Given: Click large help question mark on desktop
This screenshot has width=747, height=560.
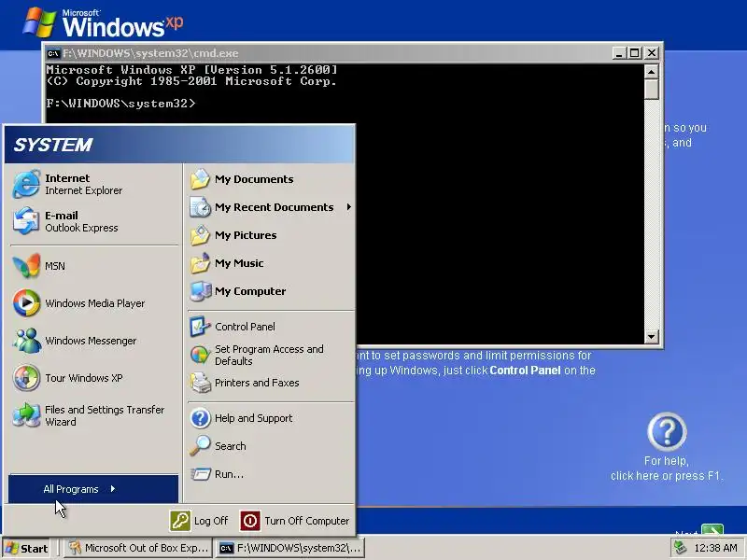Looking at the screenshot, I should pyautogui.click(x=667, y=432).
